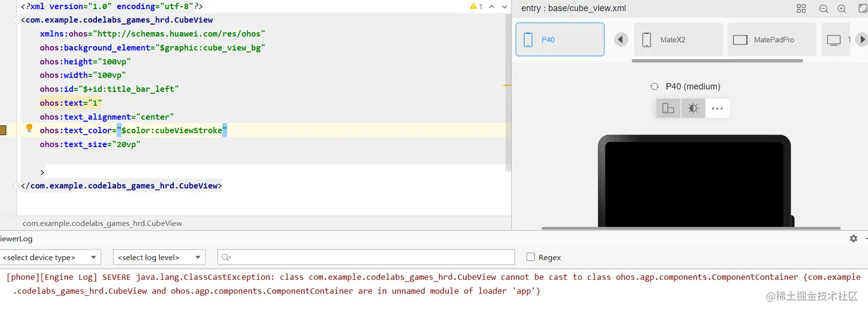Go to previous highlighted error arrow
Viewport: 868px width, 312px height.
[x=492, y=6]
